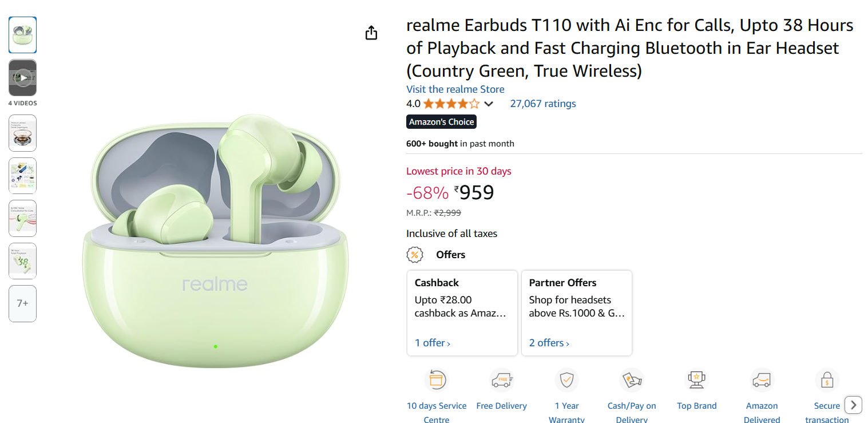The image size is (868, 423).
Task: Open the 27,067 ratings link
Action: pos(542,104)
